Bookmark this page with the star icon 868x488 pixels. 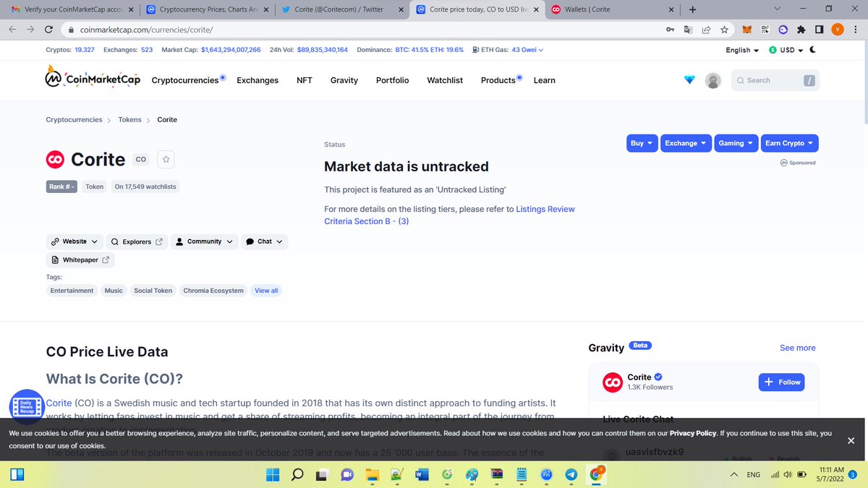point(725,30)
